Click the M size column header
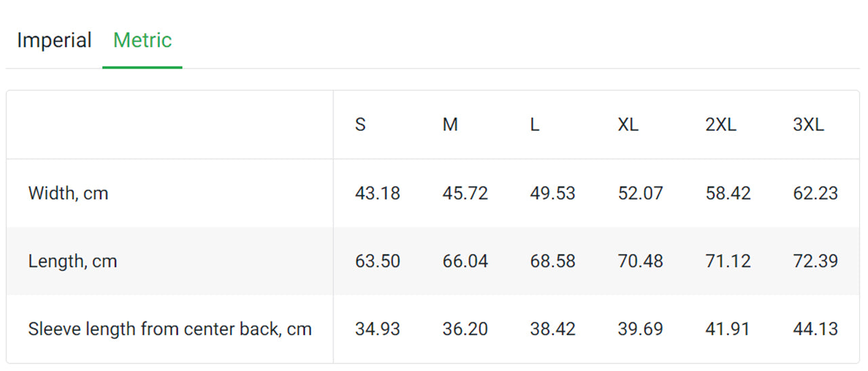This screenshot has height=371, width=868. point(450,125)
